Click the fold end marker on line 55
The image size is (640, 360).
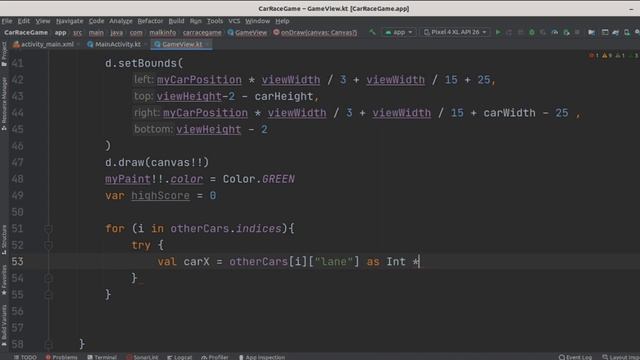point(48,295)
